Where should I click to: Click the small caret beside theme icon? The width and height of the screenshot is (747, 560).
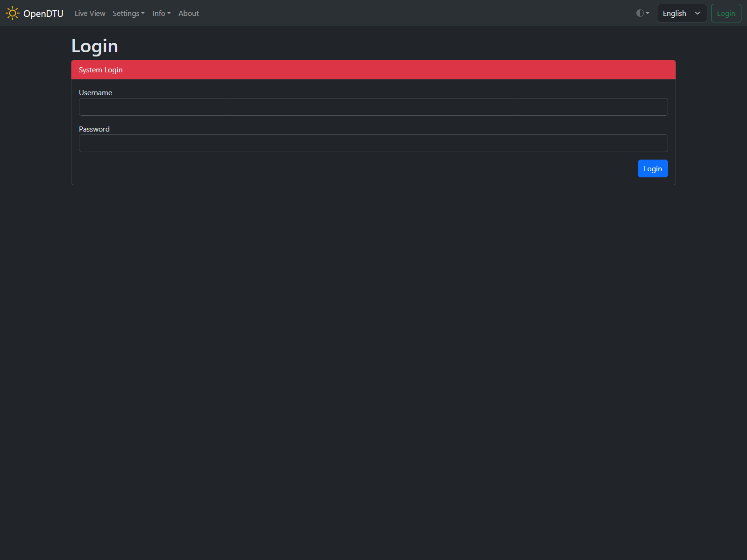(x=648, y=13)
